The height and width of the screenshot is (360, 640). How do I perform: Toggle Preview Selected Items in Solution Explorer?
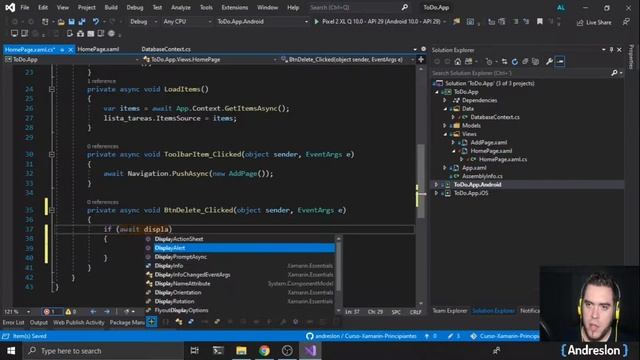(x=560, y=62)
